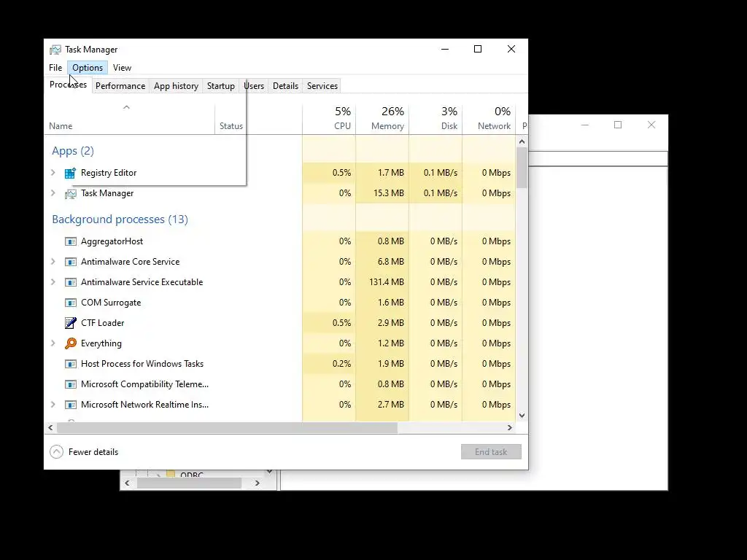Screen dimensions: 747x560
Task: Open the File menu
Action: pyautogui.click(x=55, y=68)
